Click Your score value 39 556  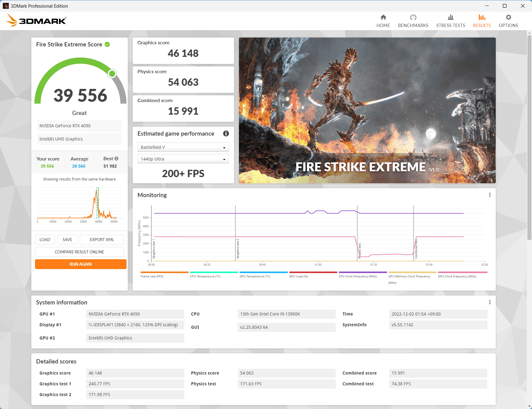pyautogui.click(x=47, y=166)
